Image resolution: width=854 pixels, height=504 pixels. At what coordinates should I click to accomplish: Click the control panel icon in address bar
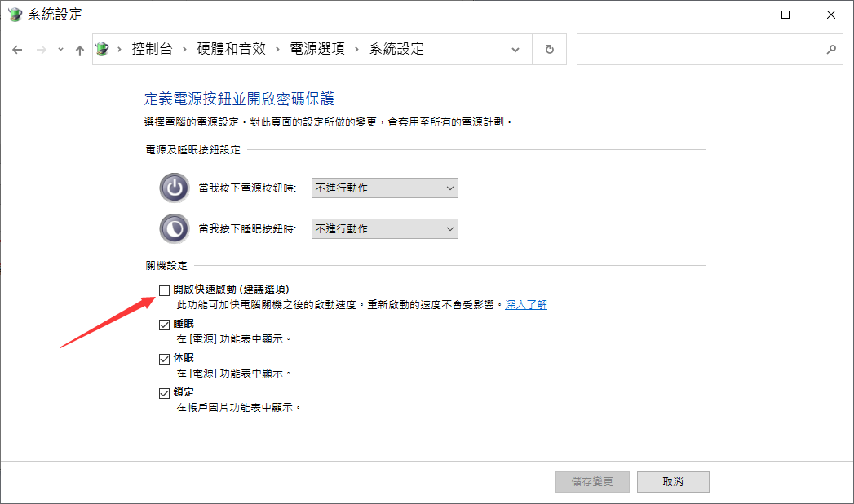(102, 49)
